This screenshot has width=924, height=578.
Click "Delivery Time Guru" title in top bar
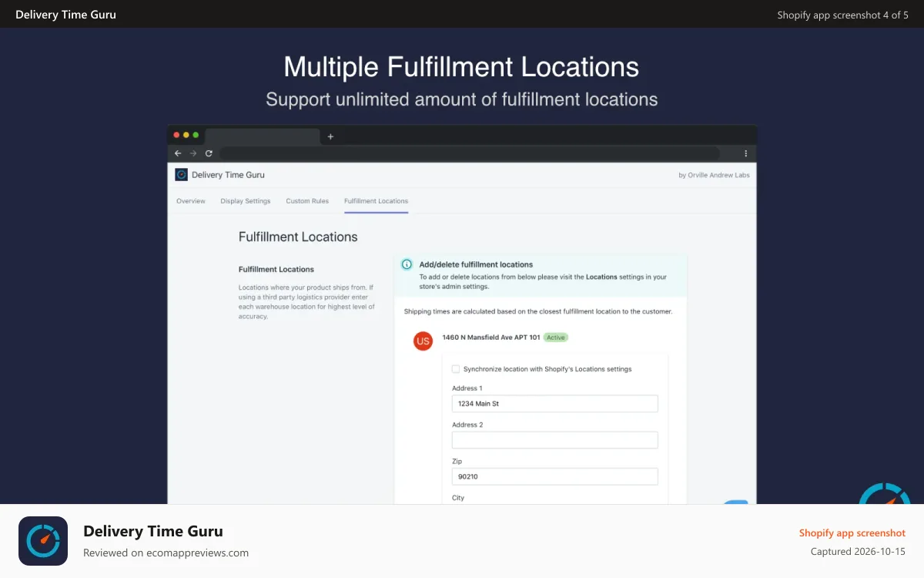click(x=65, y=15)
